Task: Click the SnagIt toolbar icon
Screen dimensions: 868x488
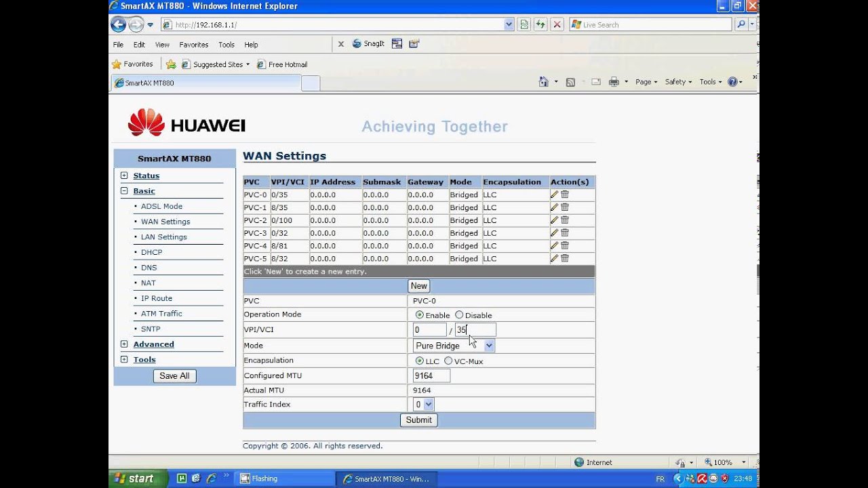Action: 368,44
